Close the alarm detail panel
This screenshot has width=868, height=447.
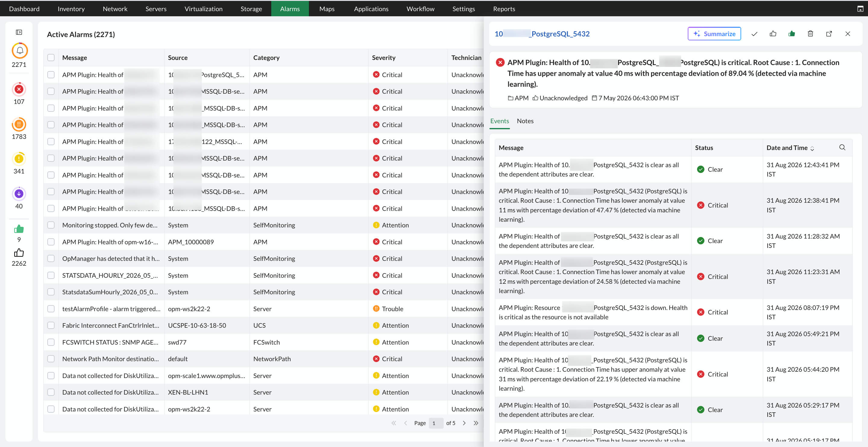coord(848,34)
